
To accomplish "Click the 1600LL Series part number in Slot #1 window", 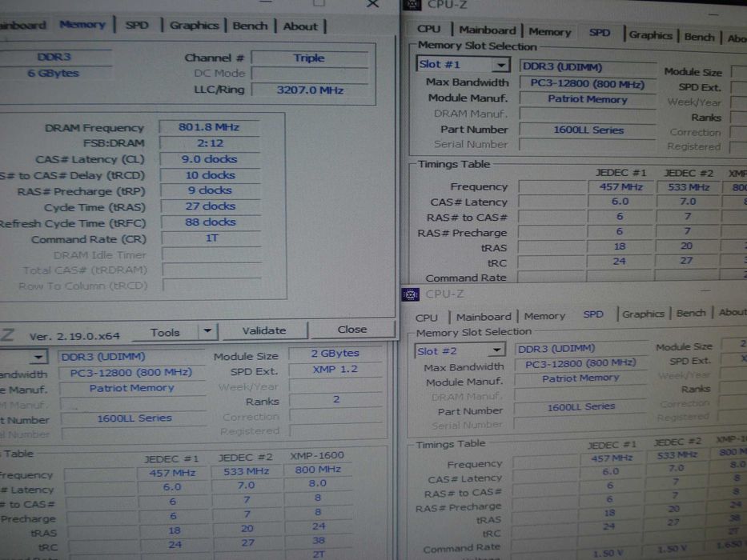I will (588, 130).
